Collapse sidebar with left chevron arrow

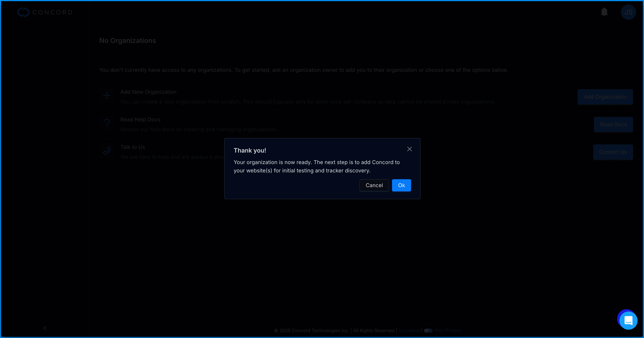(x=45, y=328)
